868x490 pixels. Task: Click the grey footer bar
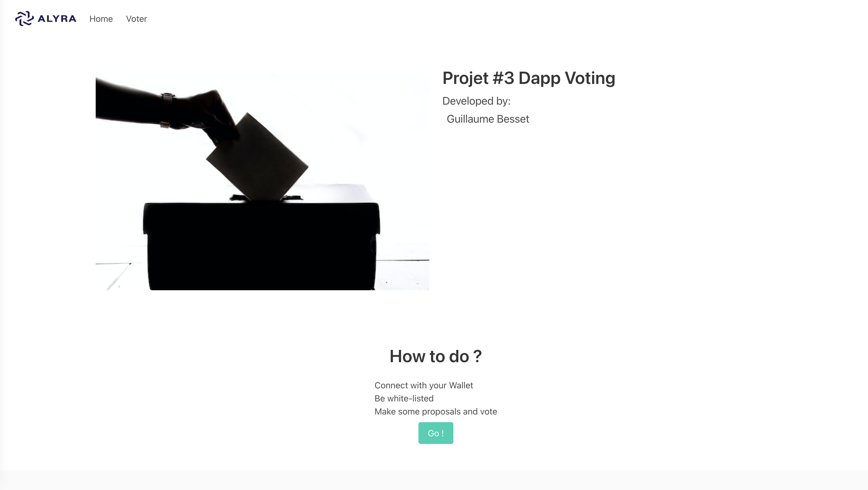434,480
